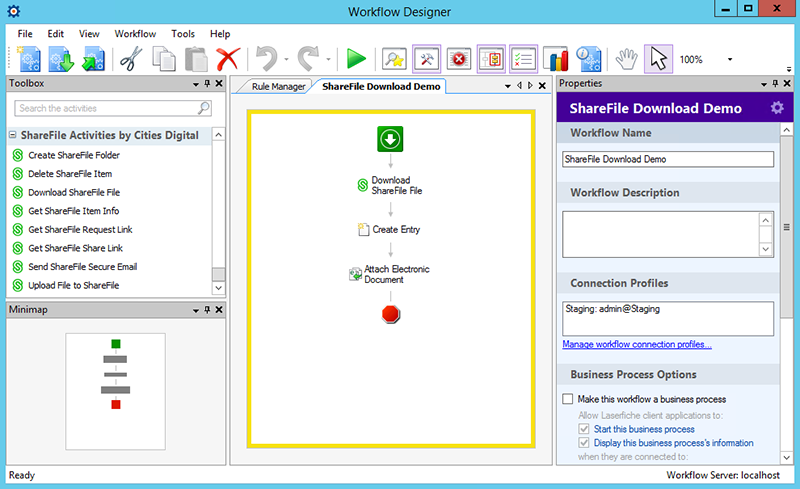Open Toolbox panel options dropdown arrow
The height and width of the screenshot is (489, 800).
[196, 84]
